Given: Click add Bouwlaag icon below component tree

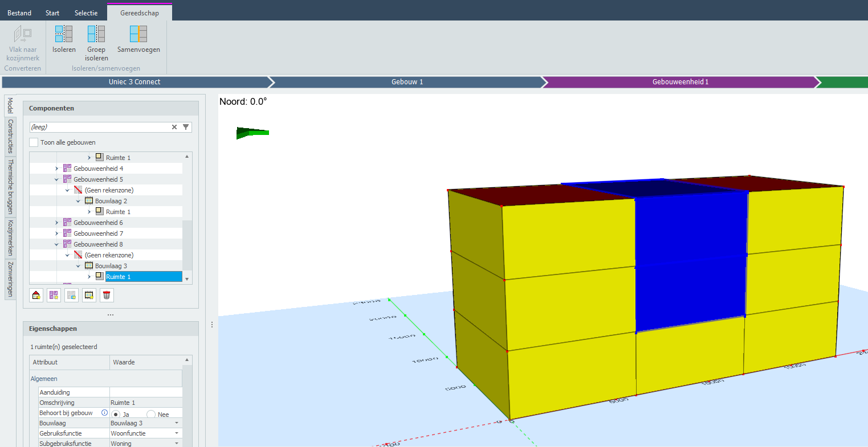Looking at the screenshot, I should tap(89, 295).
